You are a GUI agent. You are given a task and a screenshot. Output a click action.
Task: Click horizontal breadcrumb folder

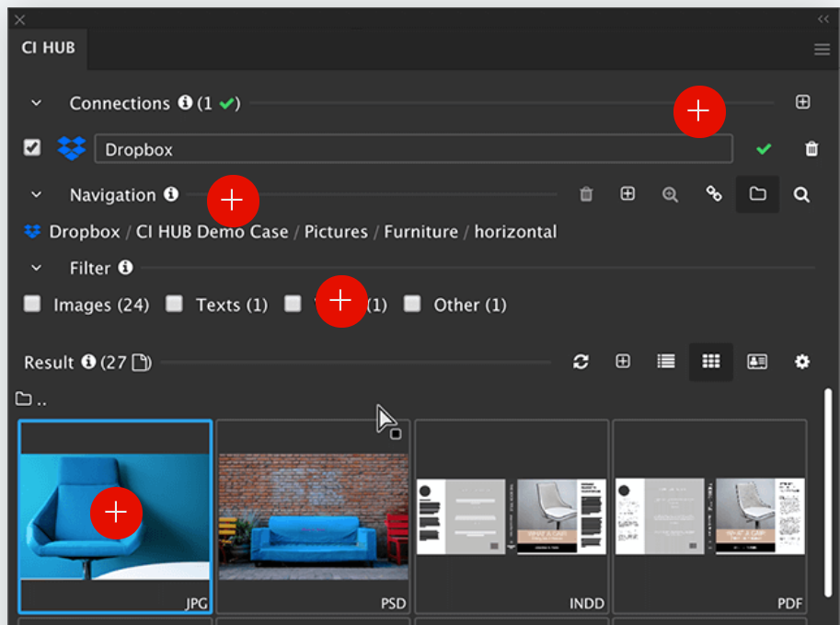coord(515,232)
